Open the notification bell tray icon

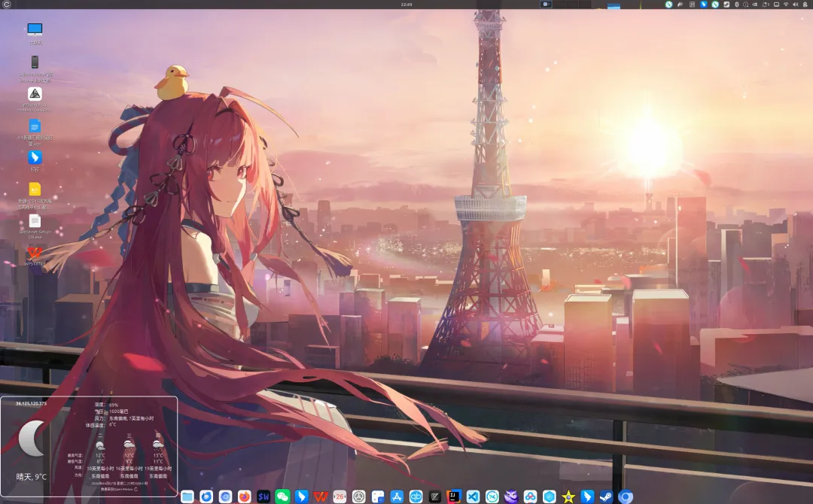pos(766,5)
